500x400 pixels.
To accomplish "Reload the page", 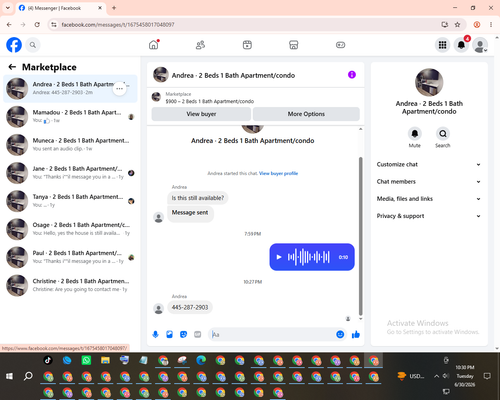I will pos(37,25).
